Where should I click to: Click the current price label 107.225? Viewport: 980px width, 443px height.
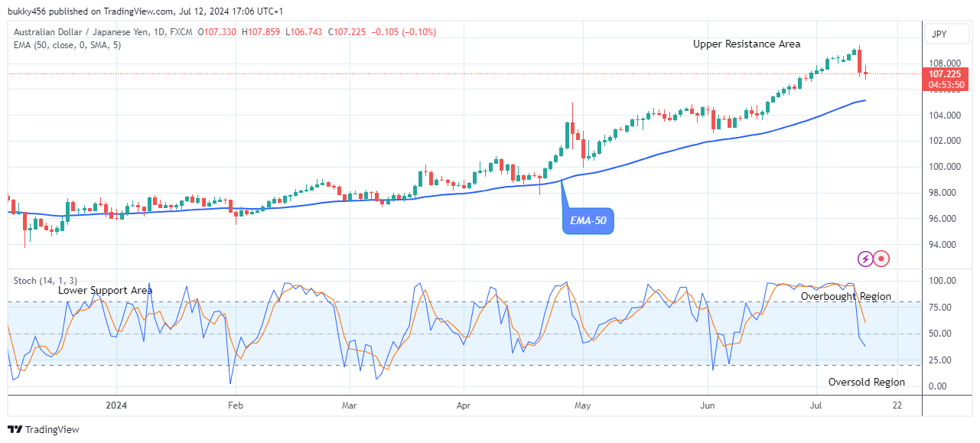946,74
